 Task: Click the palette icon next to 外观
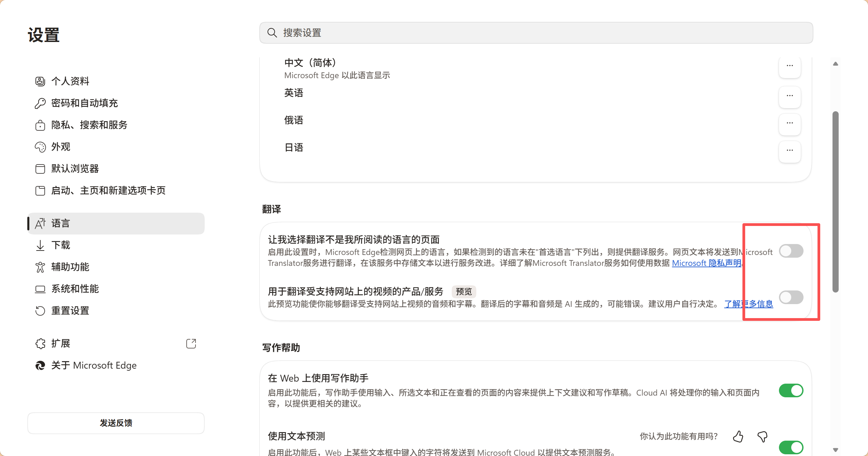(40, 147)
